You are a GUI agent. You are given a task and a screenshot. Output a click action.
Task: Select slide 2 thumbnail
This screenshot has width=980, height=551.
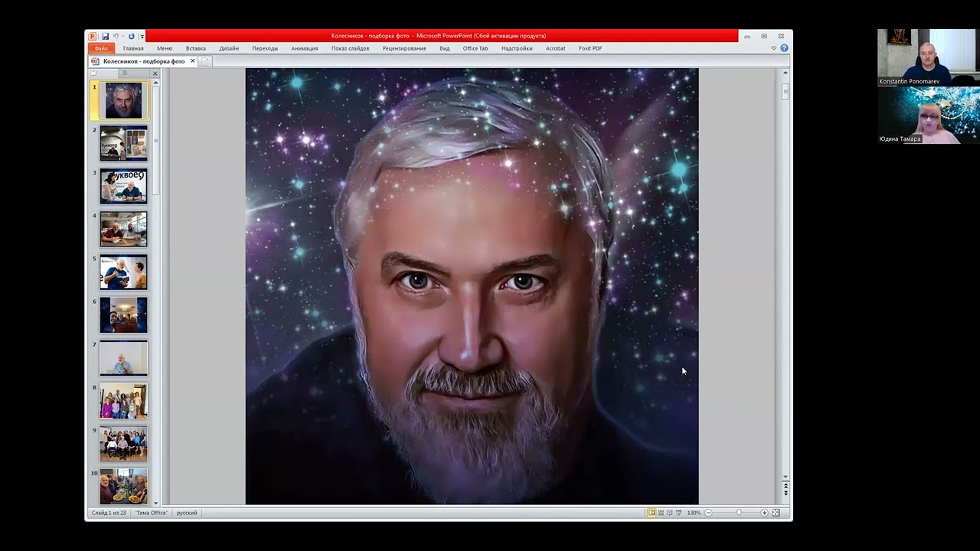123,143
